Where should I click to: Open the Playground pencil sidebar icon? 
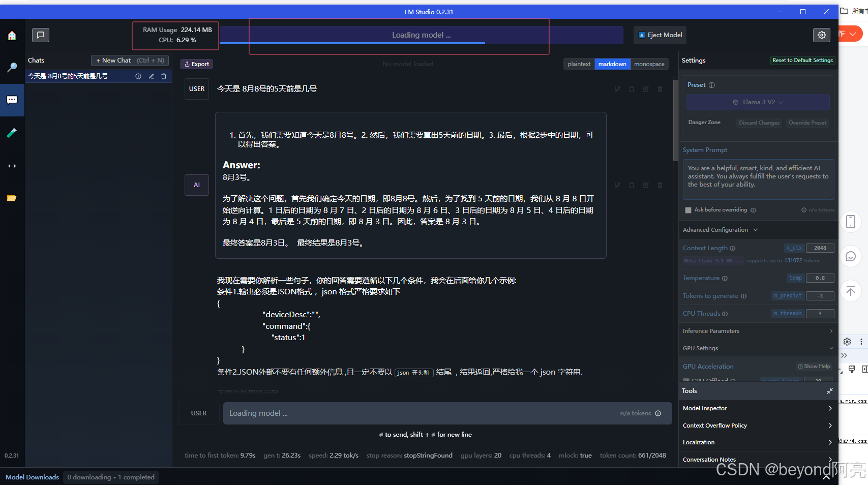point(12,133)
